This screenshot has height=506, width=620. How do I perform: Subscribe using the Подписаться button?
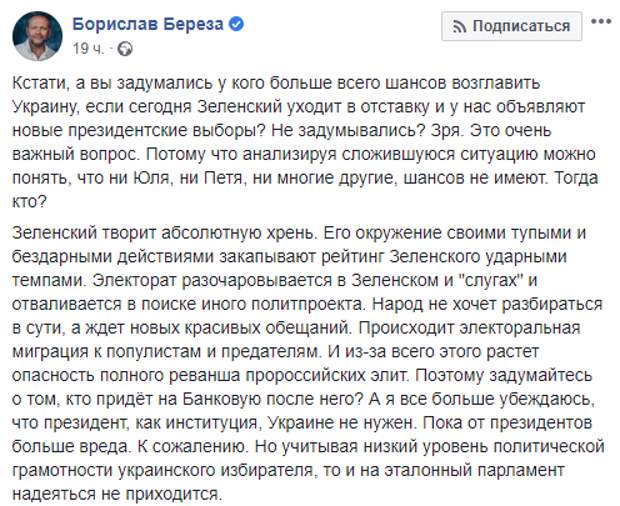point(512,26)
